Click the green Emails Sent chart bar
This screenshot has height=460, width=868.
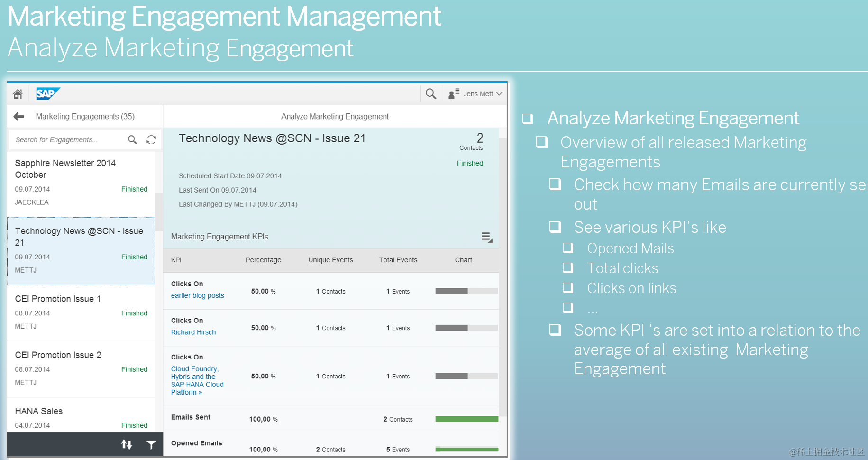coord(466,419)
